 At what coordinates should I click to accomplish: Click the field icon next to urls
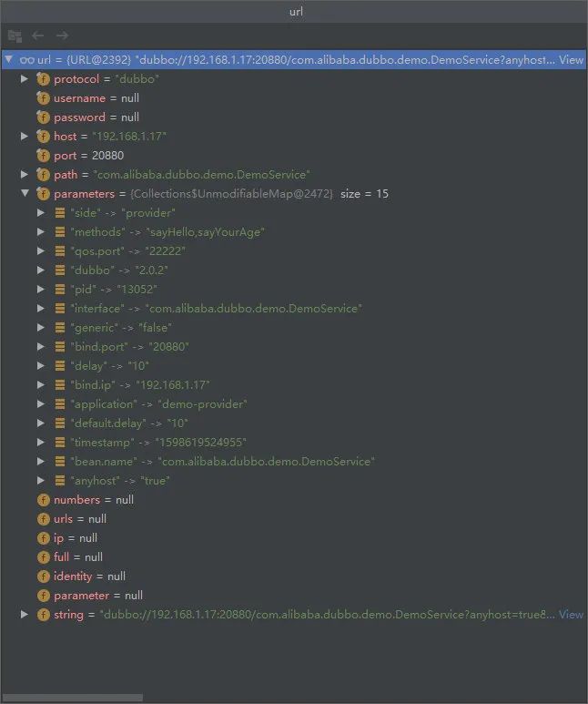43,519
